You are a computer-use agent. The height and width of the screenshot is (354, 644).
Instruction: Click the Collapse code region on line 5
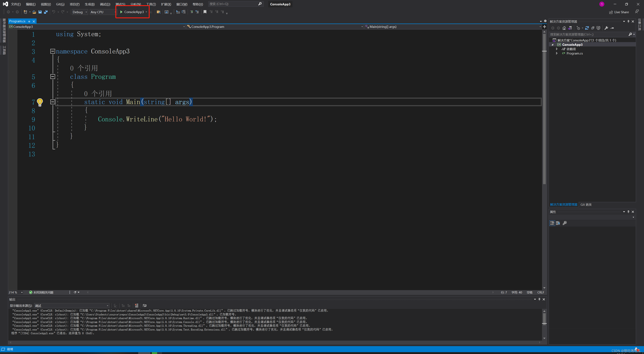[52, 77]
